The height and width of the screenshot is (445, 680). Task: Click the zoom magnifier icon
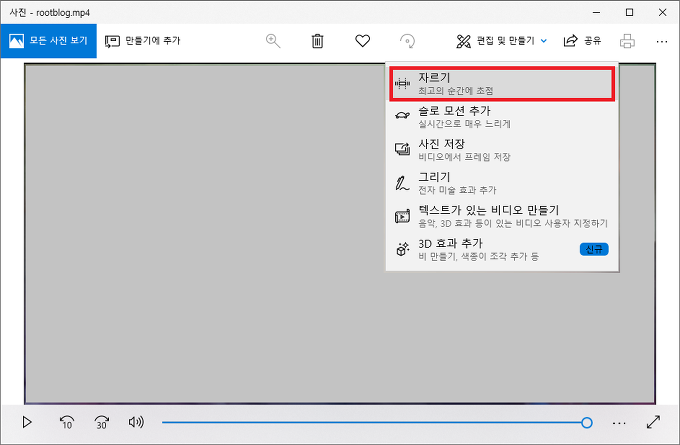coord(273,41)
